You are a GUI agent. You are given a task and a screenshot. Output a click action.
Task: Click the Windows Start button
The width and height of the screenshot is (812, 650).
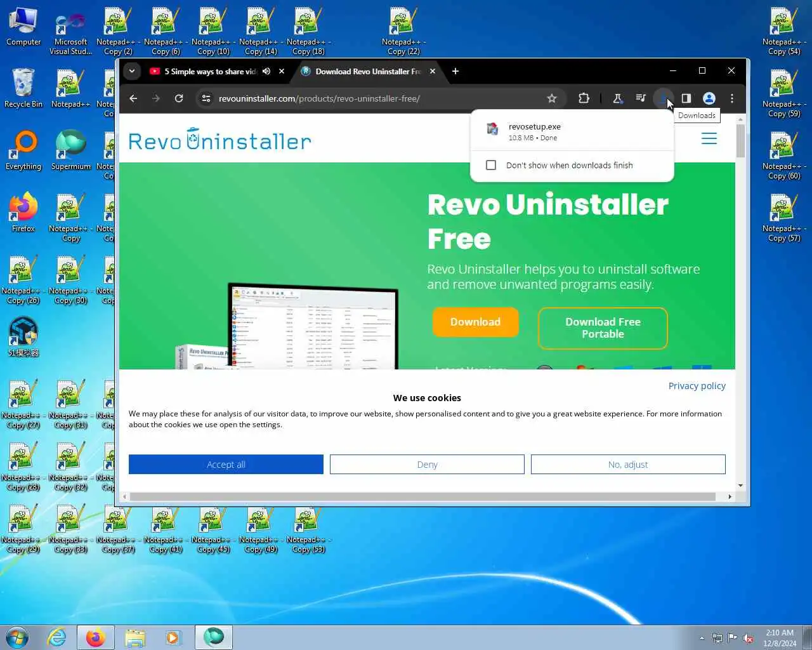(x=17, y=637)
